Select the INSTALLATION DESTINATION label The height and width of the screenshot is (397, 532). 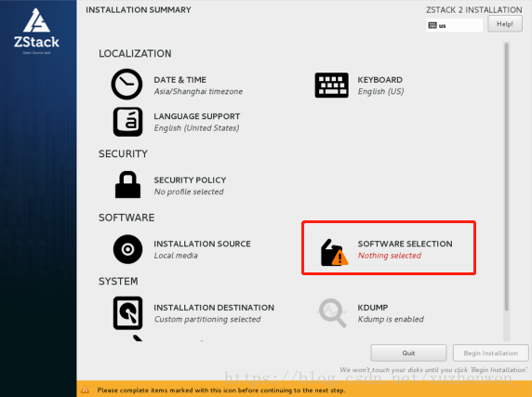tap(214, 308)
